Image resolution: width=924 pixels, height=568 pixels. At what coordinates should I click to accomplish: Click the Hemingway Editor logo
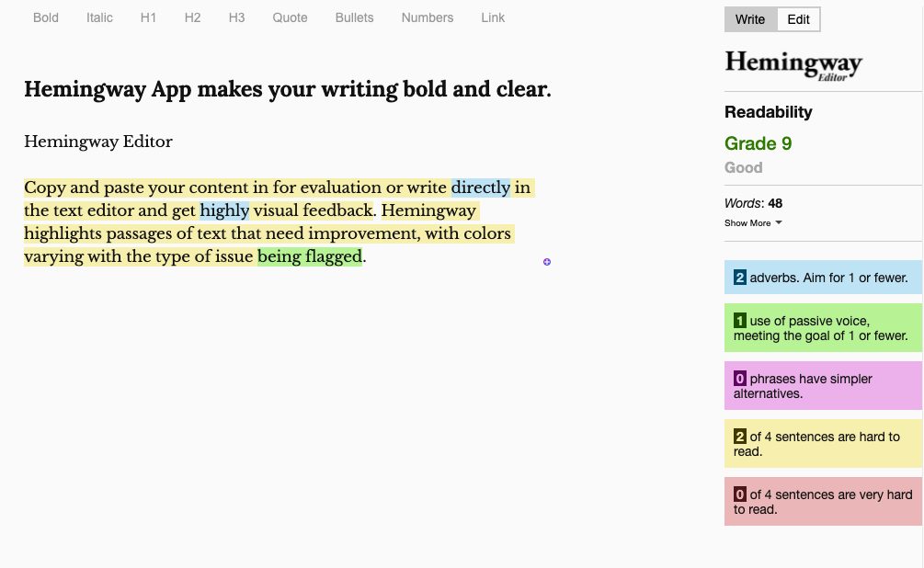tap(793, 64)
